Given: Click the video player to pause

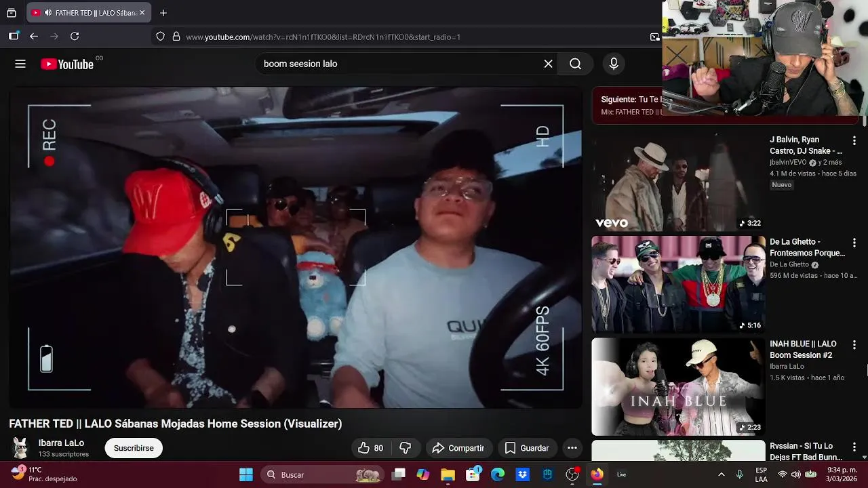Looking at the screenshot, I should click(x=296, y=248).
